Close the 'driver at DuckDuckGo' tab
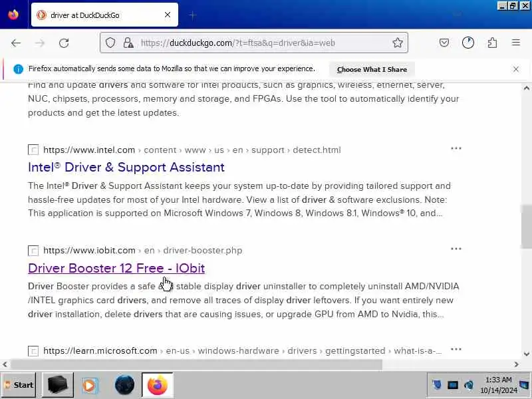 tap(168, 15)
